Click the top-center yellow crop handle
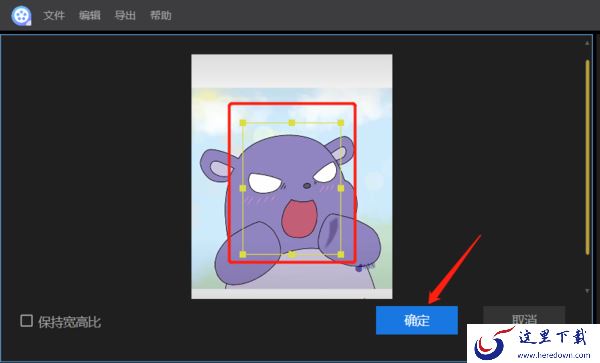 click(292, 123)
